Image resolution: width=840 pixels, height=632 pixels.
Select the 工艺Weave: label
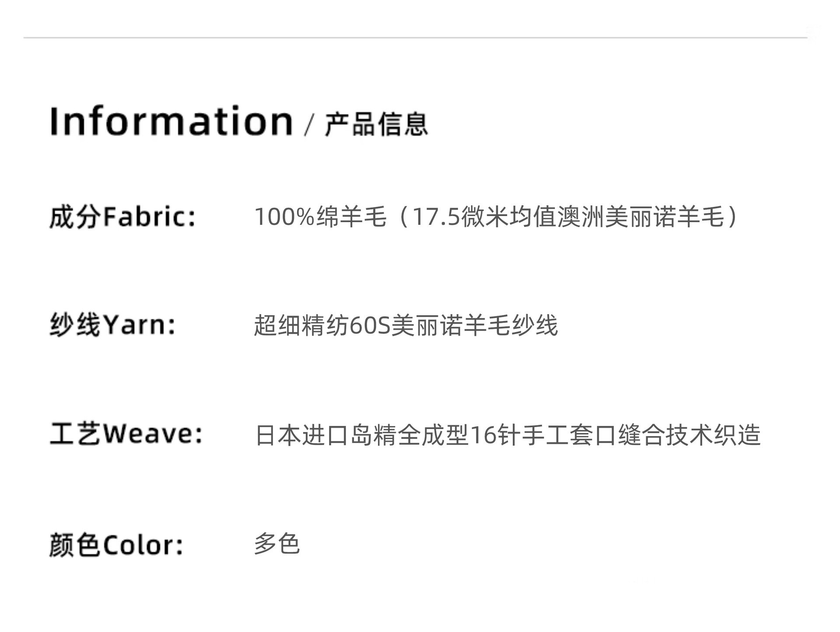(x=126, y=434)
